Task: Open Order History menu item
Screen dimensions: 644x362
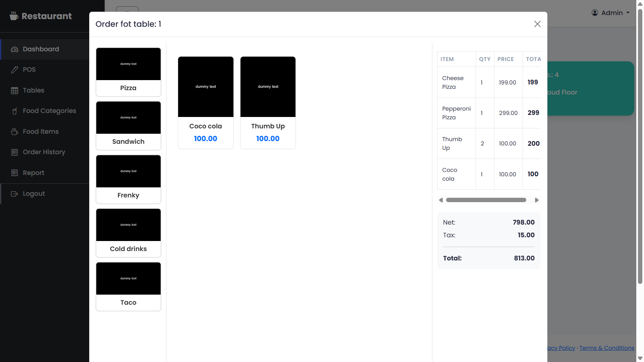Action: 45,152
